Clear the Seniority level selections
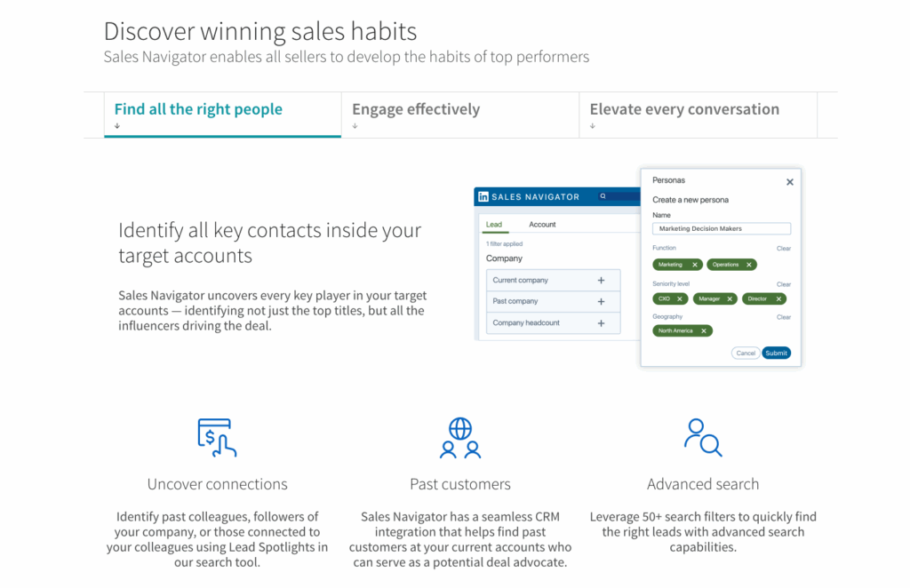This screenshot has height=588, width=910. click(x=783, y=284)
